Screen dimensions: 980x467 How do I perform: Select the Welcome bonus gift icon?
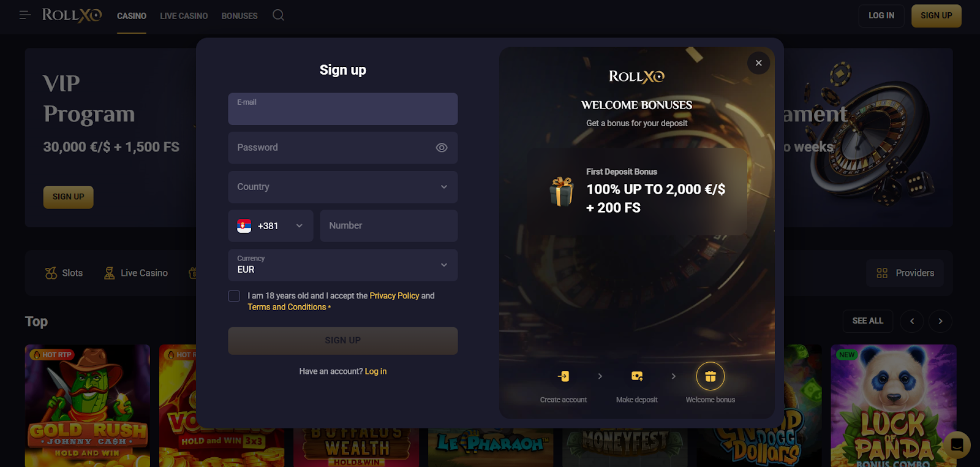point(710,376)
